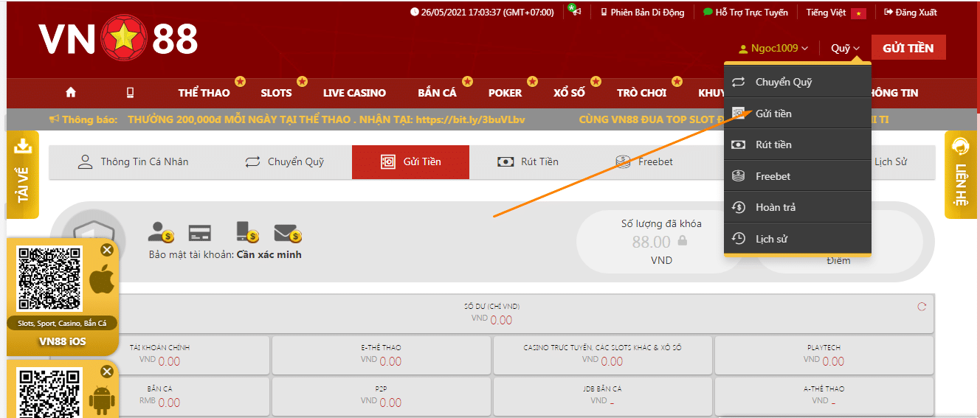The image size is (980, 418).
Task: Select Hoàn trả in dropdown
Action: coord(798,207)
